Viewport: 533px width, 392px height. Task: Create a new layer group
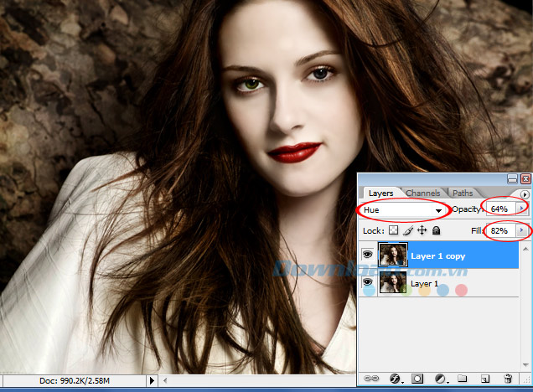click(462, 379)
